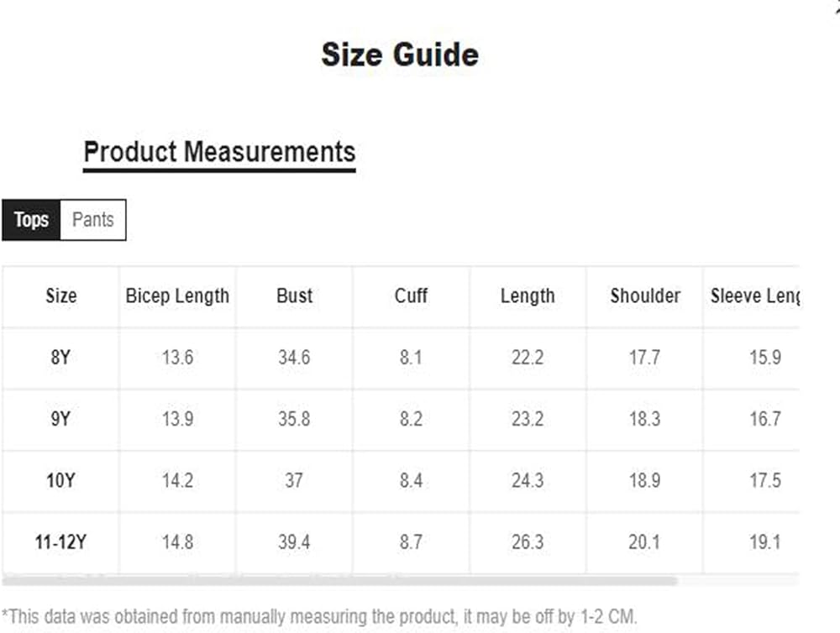Click the Size column header
Image resolution: width=840 pixels, height=633 pixels.
[x=60, y=296]
